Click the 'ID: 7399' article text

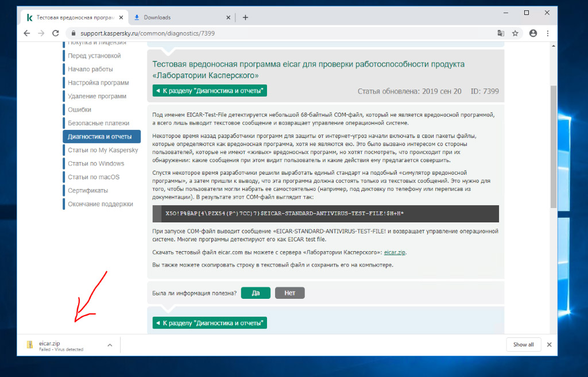point(485,91)
